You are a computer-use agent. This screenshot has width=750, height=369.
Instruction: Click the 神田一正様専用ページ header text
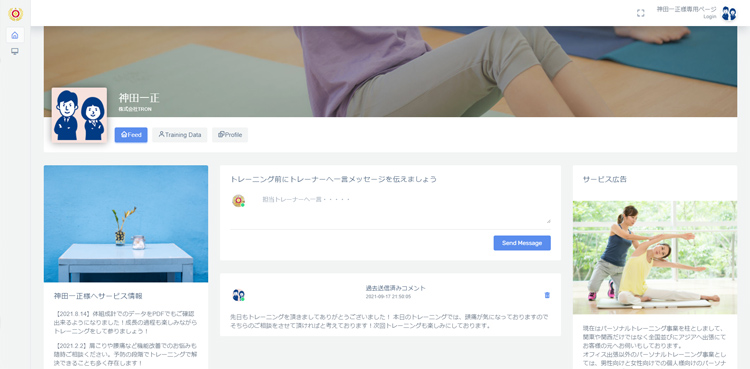[x=686, y=9]
